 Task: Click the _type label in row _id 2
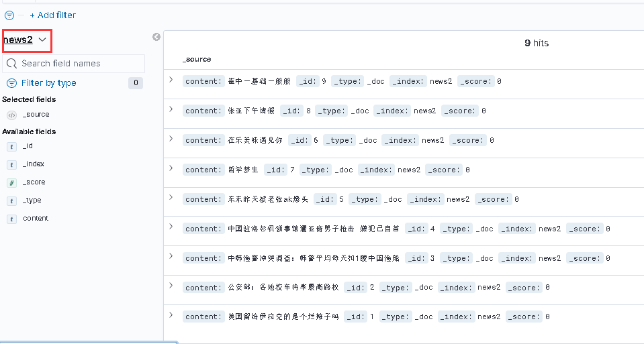[x=396, y=288]
